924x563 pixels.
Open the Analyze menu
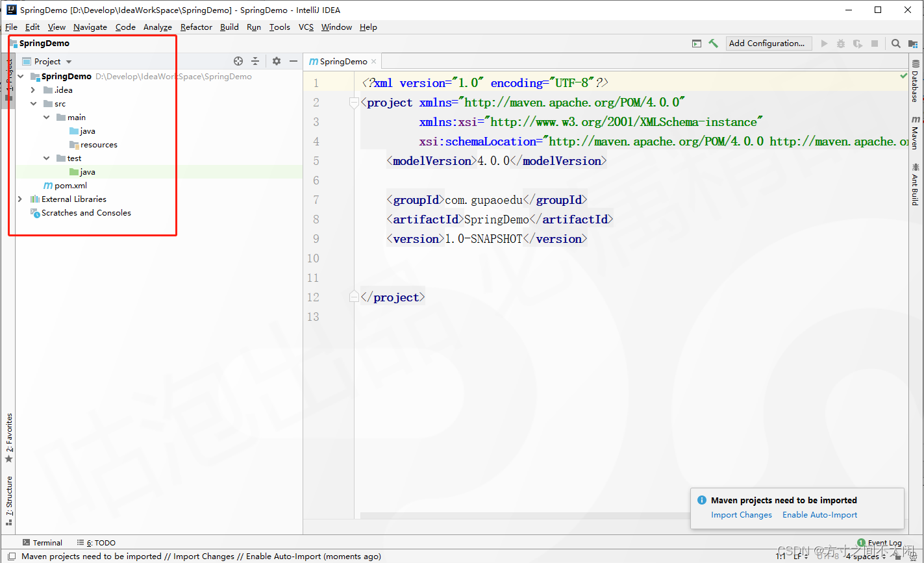[158, 27]
